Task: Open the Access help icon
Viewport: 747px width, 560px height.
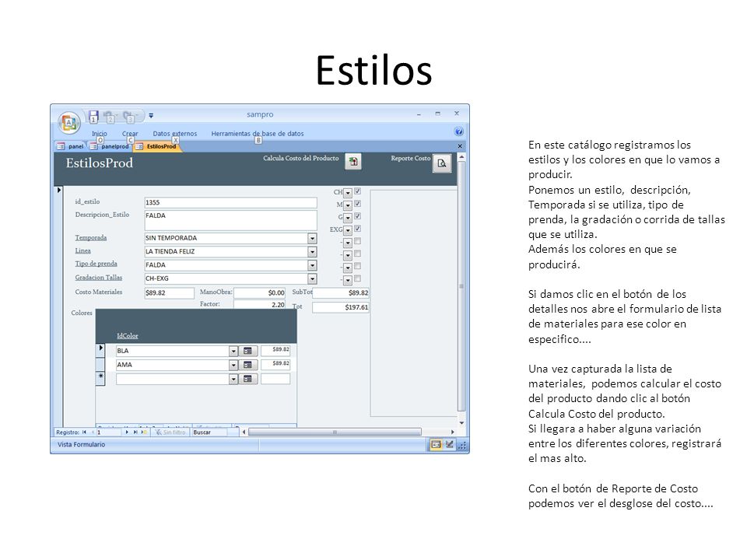Action: coord(459,132)
